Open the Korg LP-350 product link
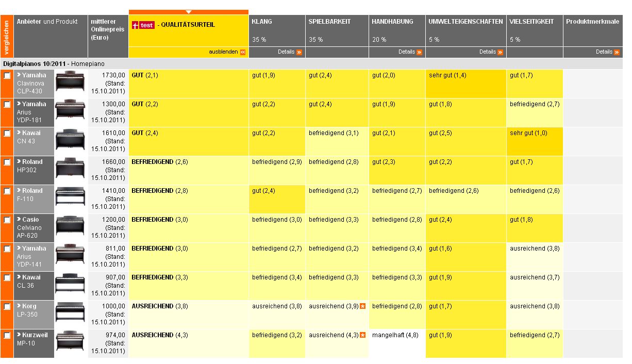The height and width of the screenshot is (364, 632). click(27, 310)
